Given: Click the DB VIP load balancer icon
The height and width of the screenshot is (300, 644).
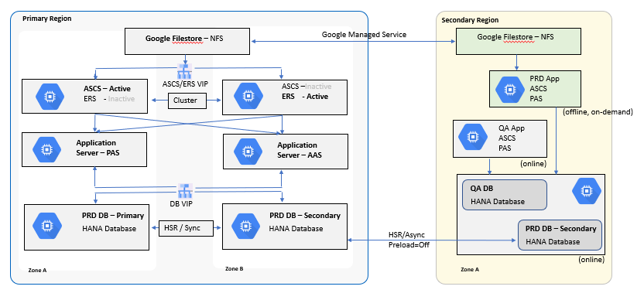Looking at the screenshot, I should tap(183, 191).
